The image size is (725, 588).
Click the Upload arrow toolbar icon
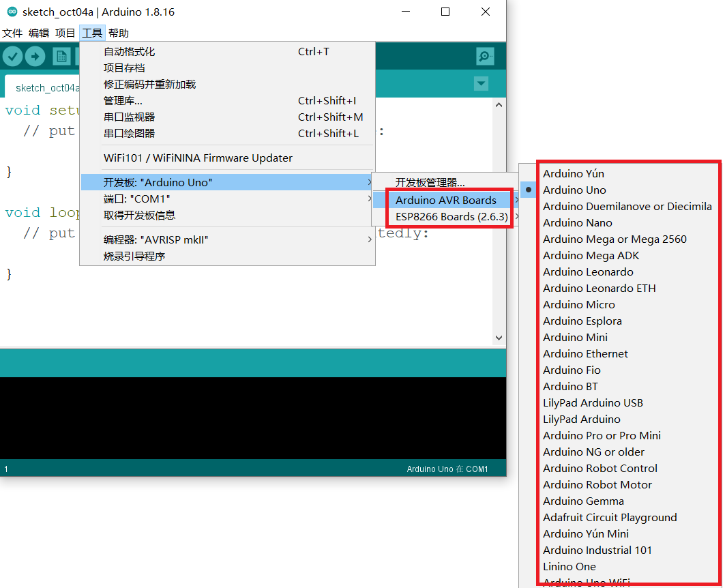click(35, 57)
